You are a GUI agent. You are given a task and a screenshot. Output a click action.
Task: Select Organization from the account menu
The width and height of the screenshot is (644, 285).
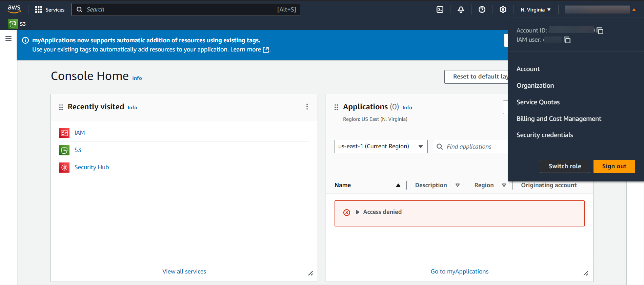(x=535, y=86)
